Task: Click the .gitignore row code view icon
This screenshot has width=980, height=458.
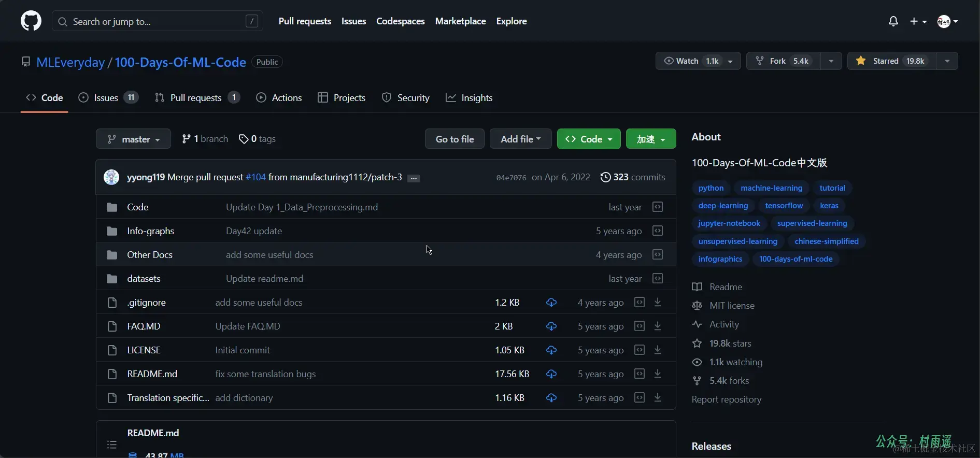Action: click(x=640, y=302)
